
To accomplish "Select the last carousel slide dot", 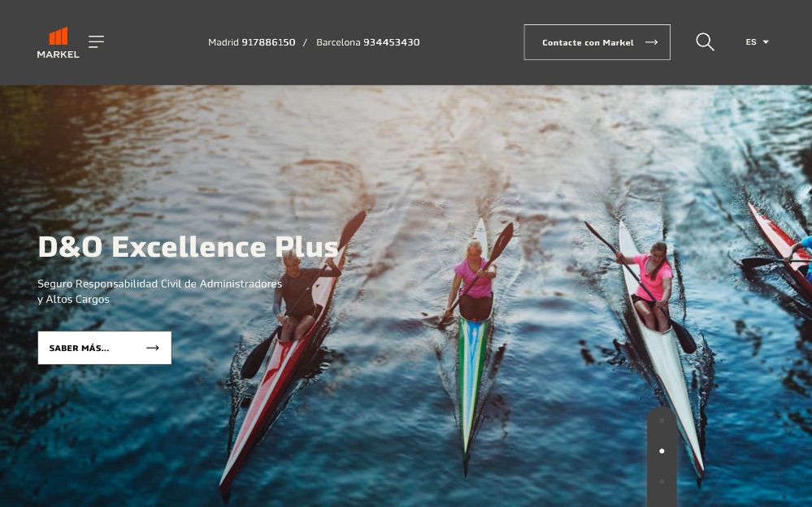I will [x=662, y=482].
